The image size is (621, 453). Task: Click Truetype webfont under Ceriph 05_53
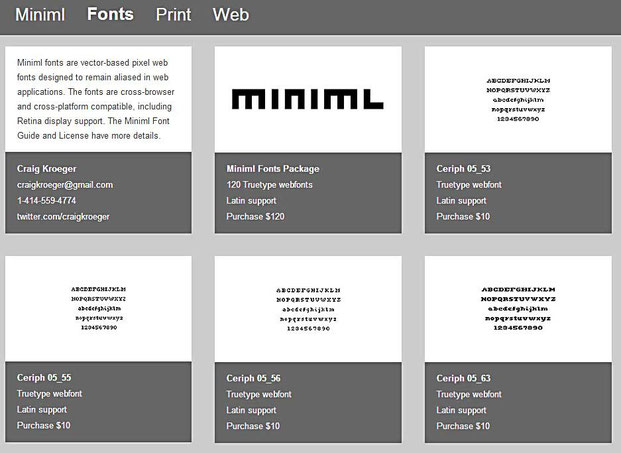(469, 185)
